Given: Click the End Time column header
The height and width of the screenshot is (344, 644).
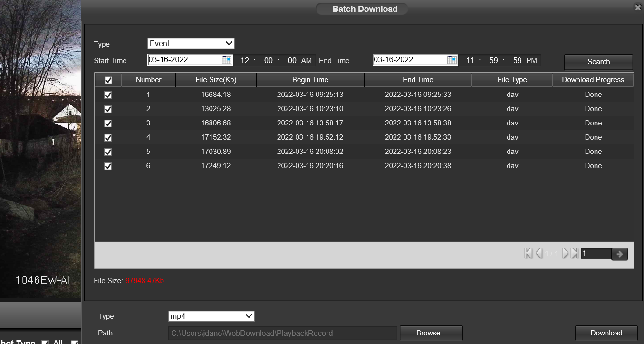Looking at the screenshot, I should (x=418, y=80).
